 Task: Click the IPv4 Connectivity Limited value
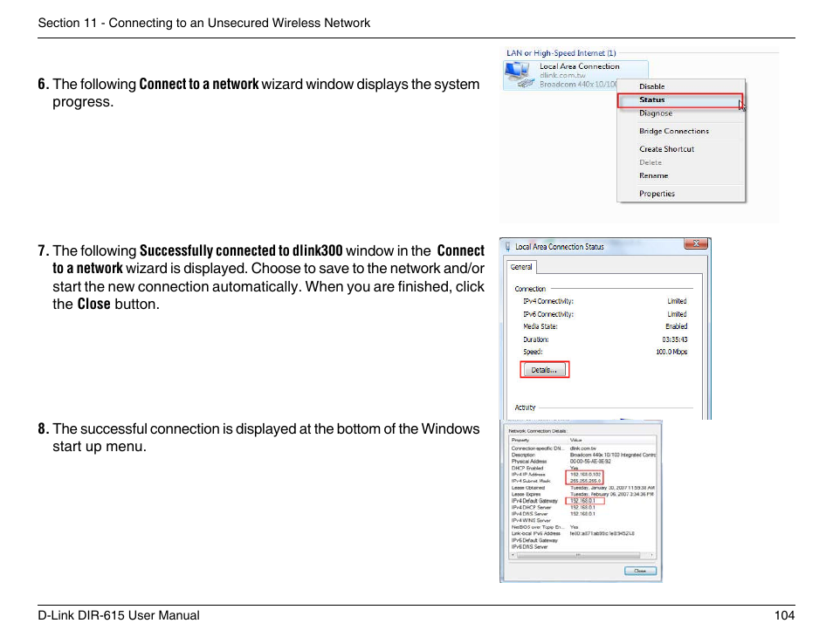click(677, 301)
